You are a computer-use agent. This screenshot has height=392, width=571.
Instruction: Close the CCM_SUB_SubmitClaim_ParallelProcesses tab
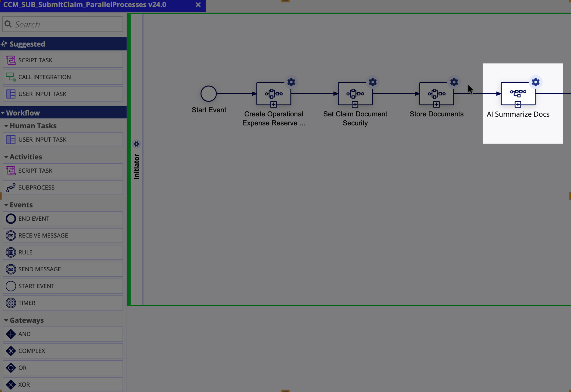pyautogui.click(x=198, y=5)
